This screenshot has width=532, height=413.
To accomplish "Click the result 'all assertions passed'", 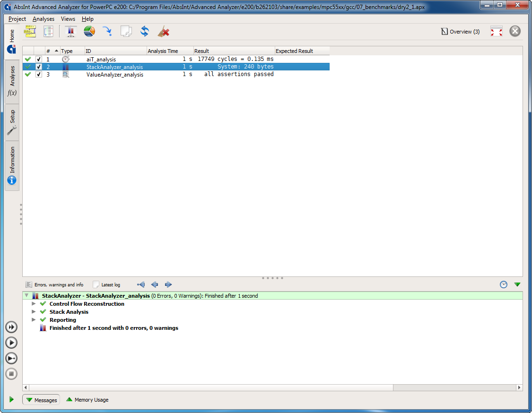I will (239, 74).
